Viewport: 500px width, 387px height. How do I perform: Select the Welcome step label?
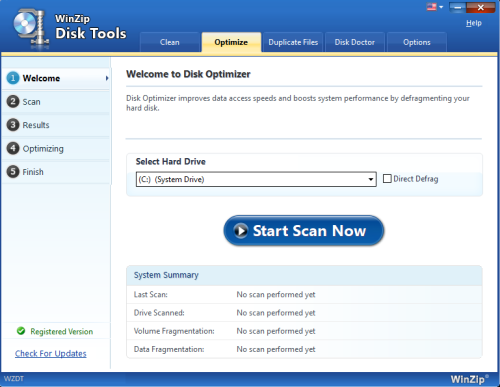(41, 78)
